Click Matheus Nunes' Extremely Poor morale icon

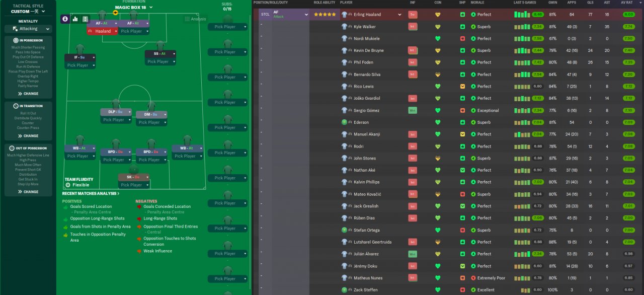(x=473, y=278)
